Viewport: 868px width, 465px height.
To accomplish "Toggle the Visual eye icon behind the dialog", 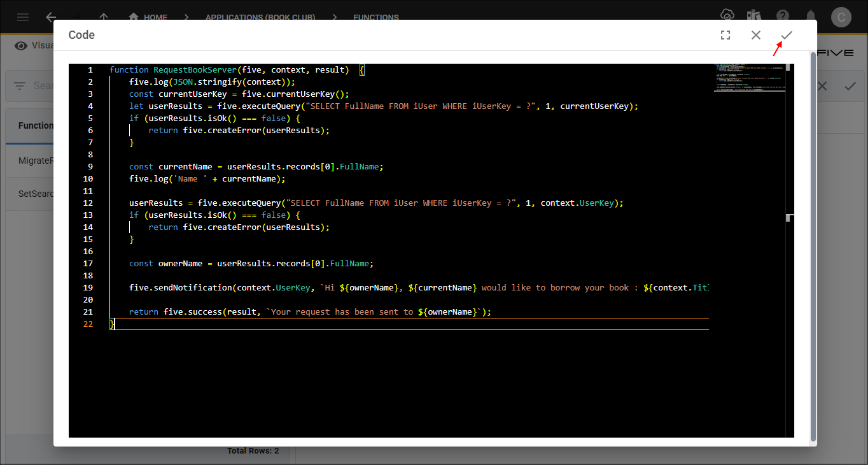I will click(21, 45).
